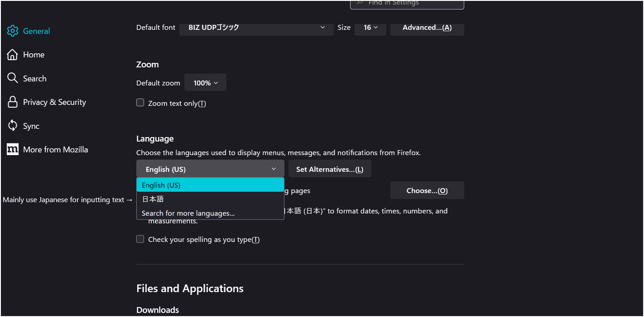The height and width of the screenshot is (317, 644).
Task: Collapse the English (US) language combo box
Action: pyautogui.click(x=210, y=169)
